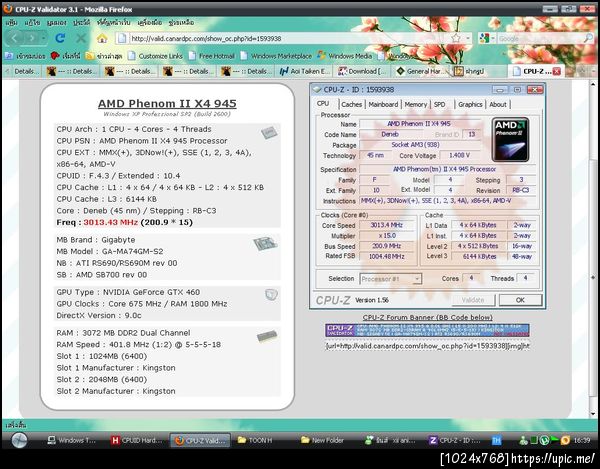This screenshot has width=600, height=469.
Task: Click the Forward navigation arrow
Action: (x=32, y=38)
